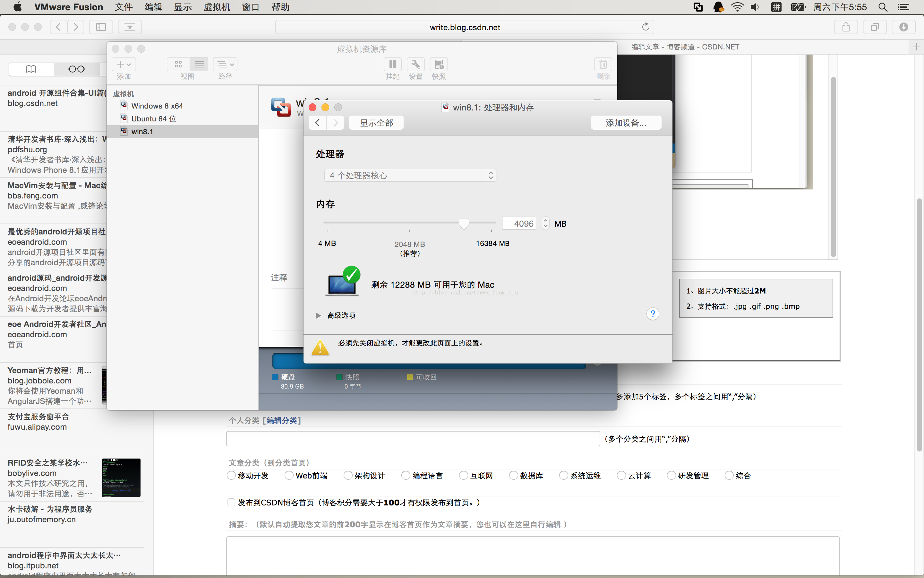Open Safari's downloads icon
This screenshot has width=924, height=578.
(903, 27)
